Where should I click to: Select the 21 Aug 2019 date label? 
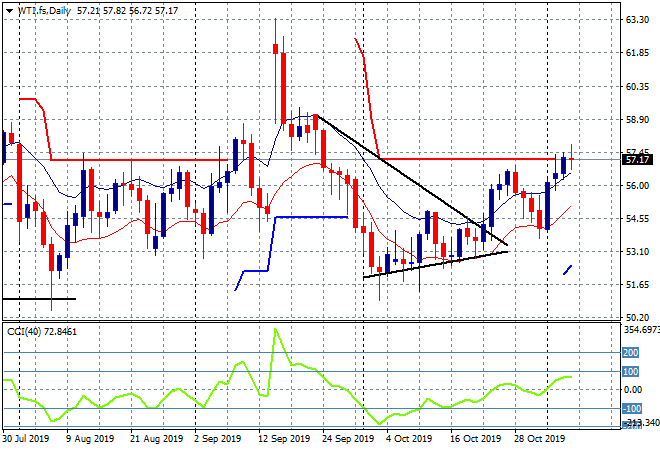pyautogui.click(x=156, y=439)
